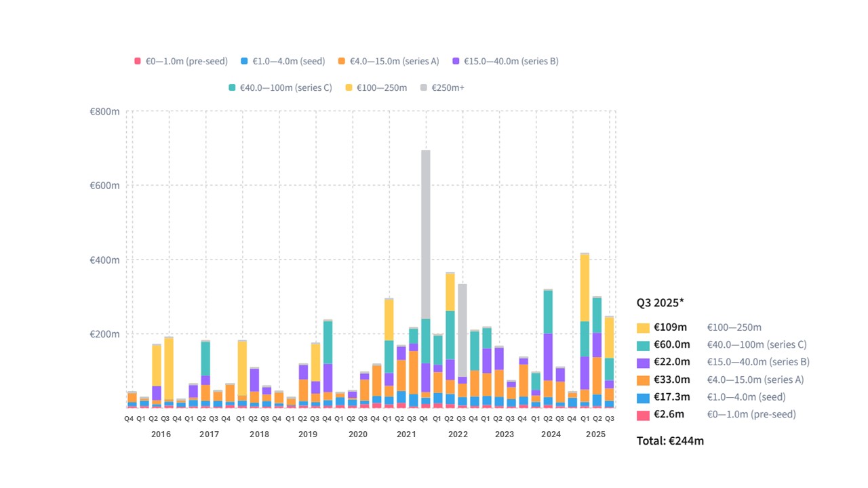Click the €800m y-axis label
Image resolution: width=868 pixels, height=488 pixels.
tap(104, 111)
